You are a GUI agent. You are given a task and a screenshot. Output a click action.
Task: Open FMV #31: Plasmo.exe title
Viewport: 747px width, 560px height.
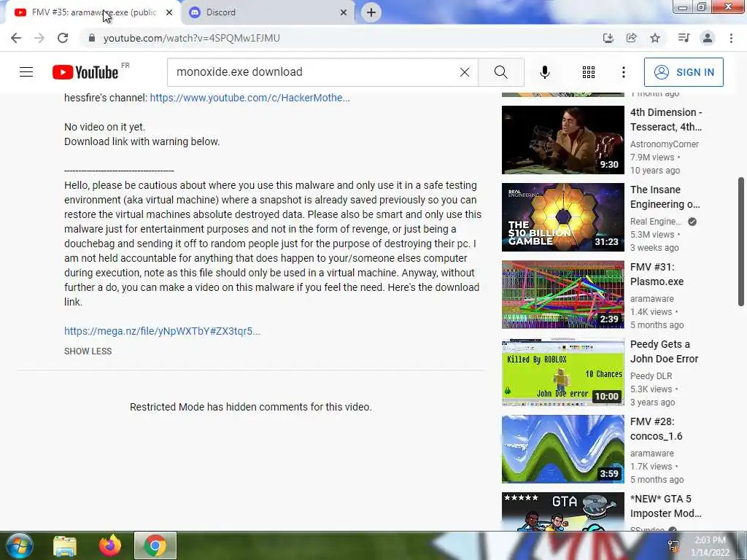(x=657, y=274)
